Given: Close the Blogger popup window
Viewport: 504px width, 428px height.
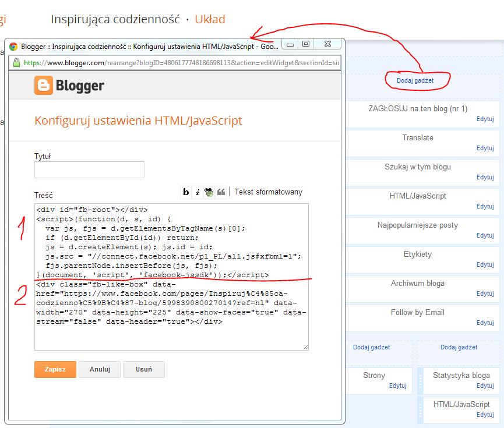Looking at the screenshot, I should click(x=327, y=44).
